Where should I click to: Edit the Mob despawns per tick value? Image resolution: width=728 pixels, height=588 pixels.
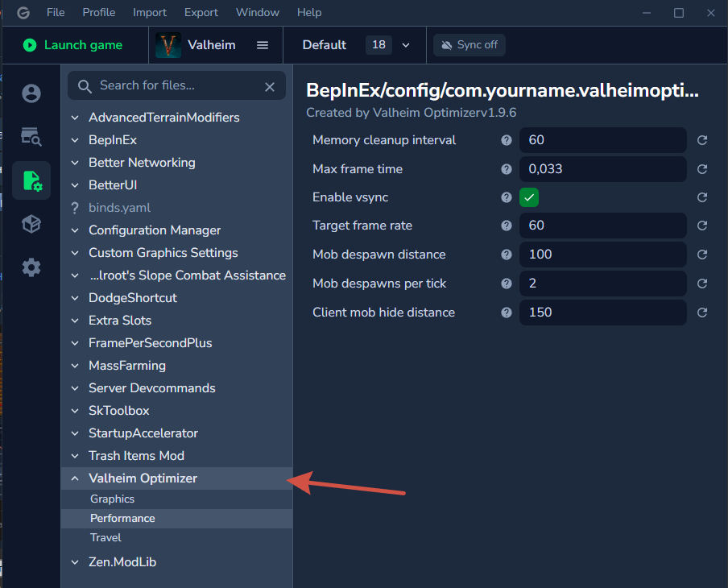tap(602, 284)
